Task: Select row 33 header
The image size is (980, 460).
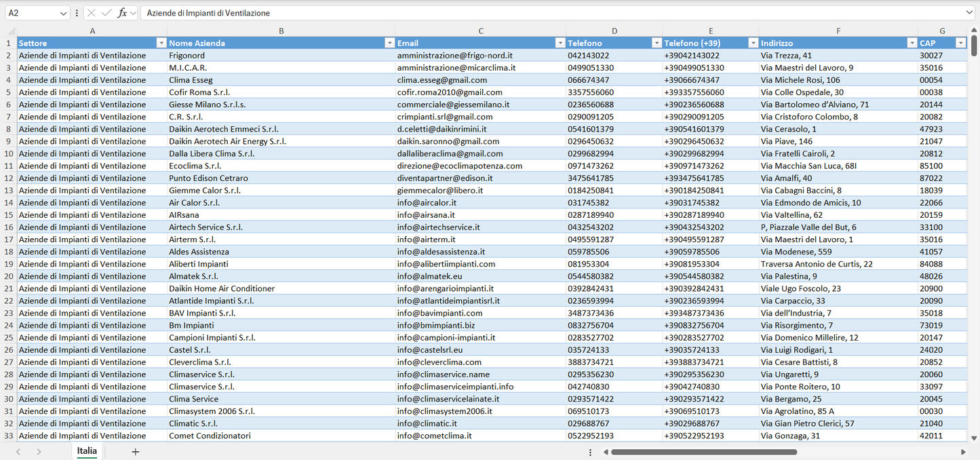Action: click(9, 436)
